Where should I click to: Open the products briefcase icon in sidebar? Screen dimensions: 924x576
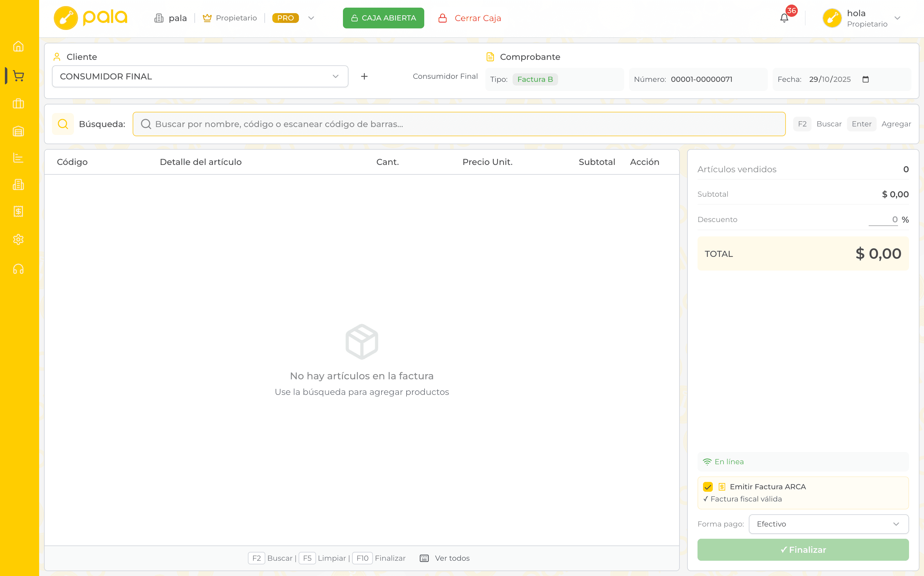pos(18,104)
